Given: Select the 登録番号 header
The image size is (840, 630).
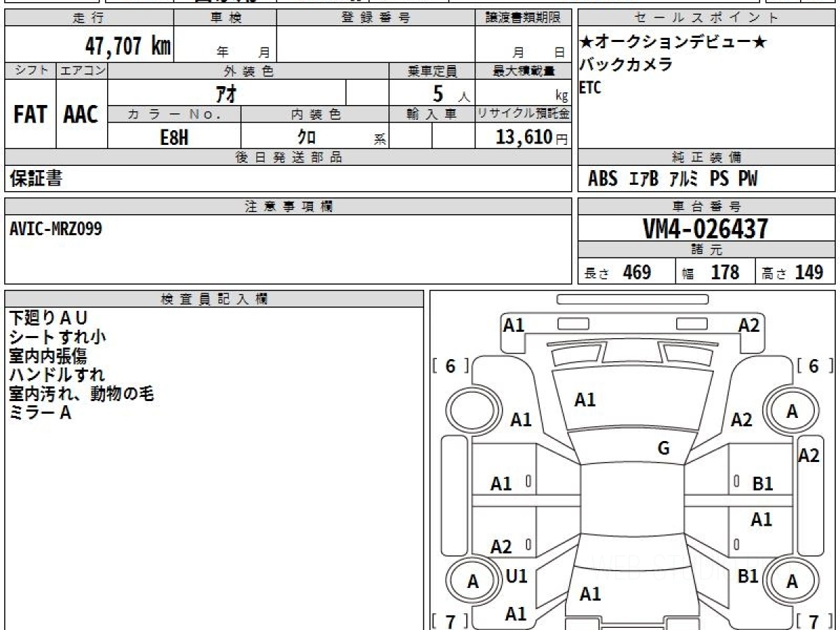Looking at the screenshot, I should click(376, 18).
